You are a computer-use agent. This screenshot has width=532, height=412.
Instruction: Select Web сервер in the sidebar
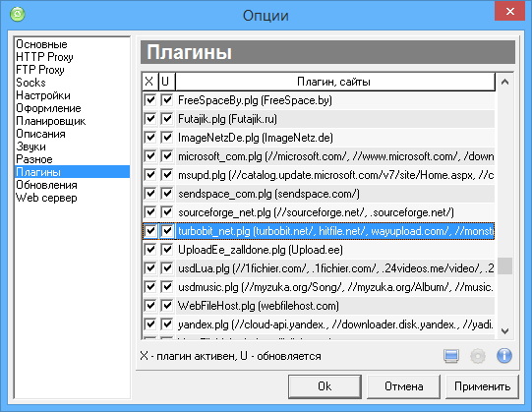[46, 198]
